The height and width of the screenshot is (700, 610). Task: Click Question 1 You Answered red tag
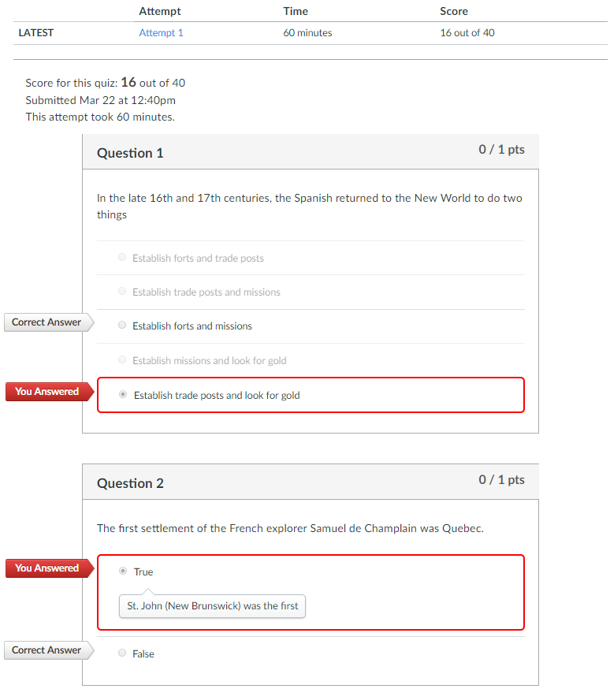coord(49,392)
